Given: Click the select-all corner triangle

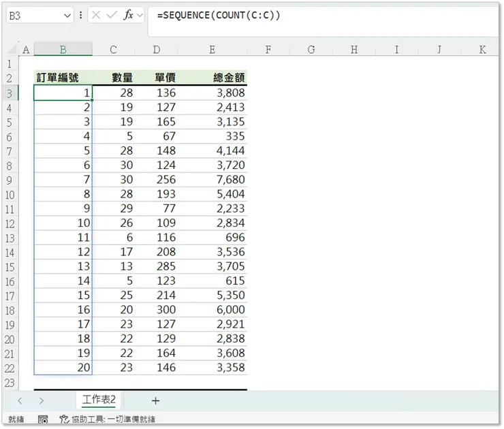Looking at the screenshot, I should (x=12, y=49).
